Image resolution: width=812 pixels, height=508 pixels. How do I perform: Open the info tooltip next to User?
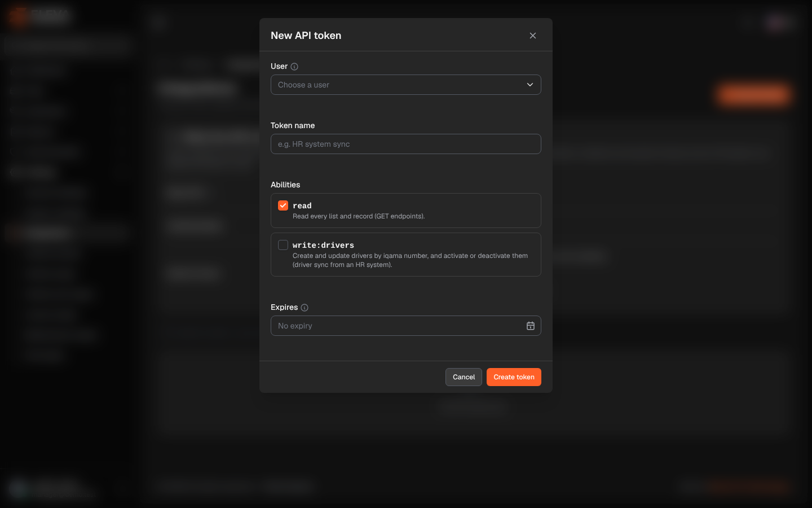click(294, 67)
